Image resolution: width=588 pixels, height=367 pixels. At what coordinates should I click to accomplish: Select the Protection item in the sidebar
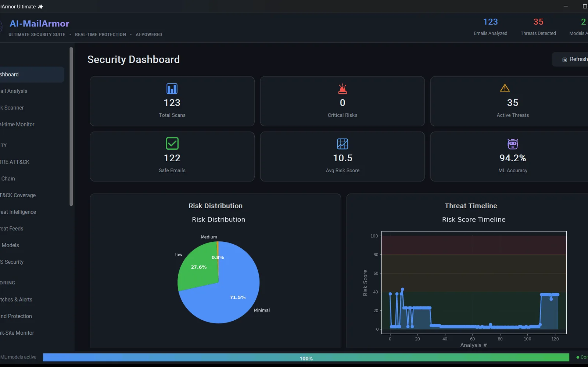tap(32, 316)
